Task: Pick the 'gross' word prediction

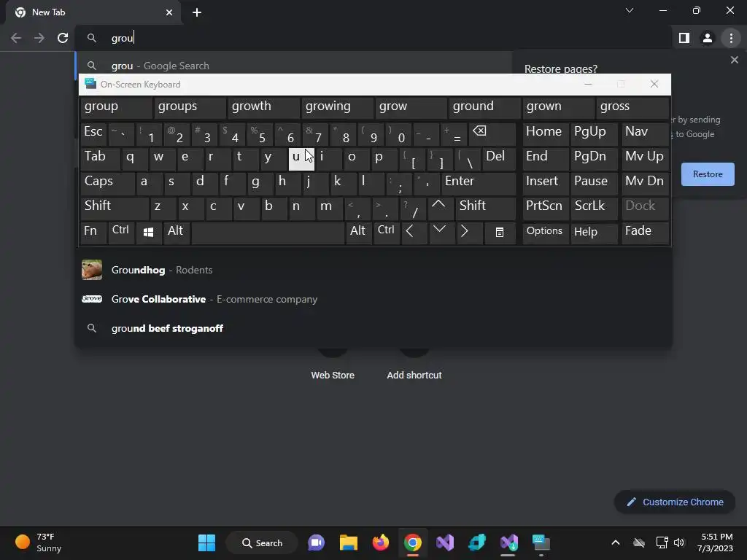Action: (632, 106)
